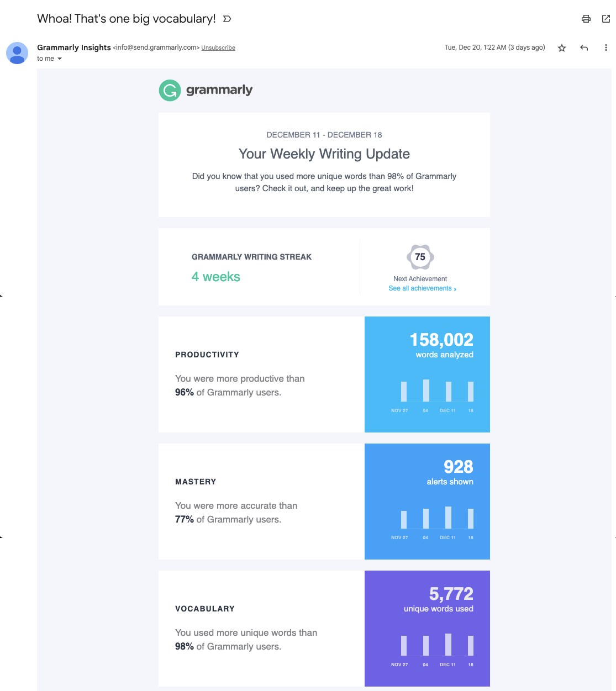Click the Mastery alerts bar chart
This screenshot has height=691, width=616.
(433, 523)
